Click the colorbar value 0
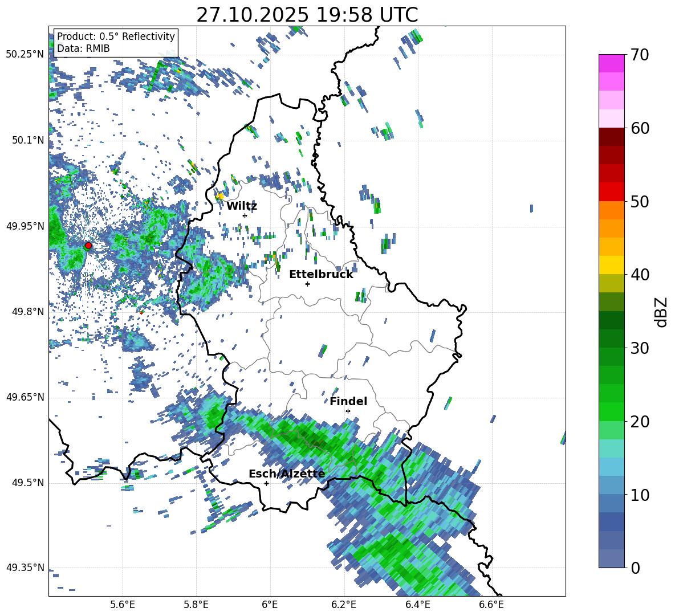Viewport: 675px width, 616px height. 635,568
